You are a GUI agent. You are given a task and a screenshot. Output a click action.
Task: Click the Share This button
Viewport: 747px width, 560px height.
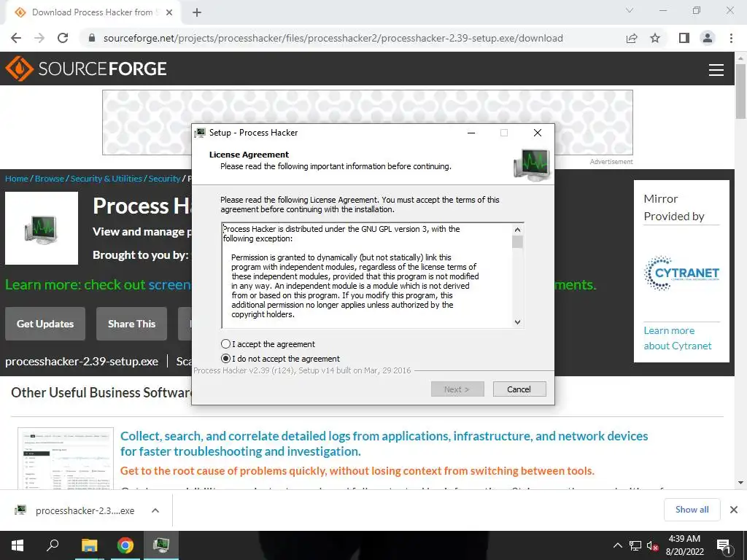pos(131,324)
